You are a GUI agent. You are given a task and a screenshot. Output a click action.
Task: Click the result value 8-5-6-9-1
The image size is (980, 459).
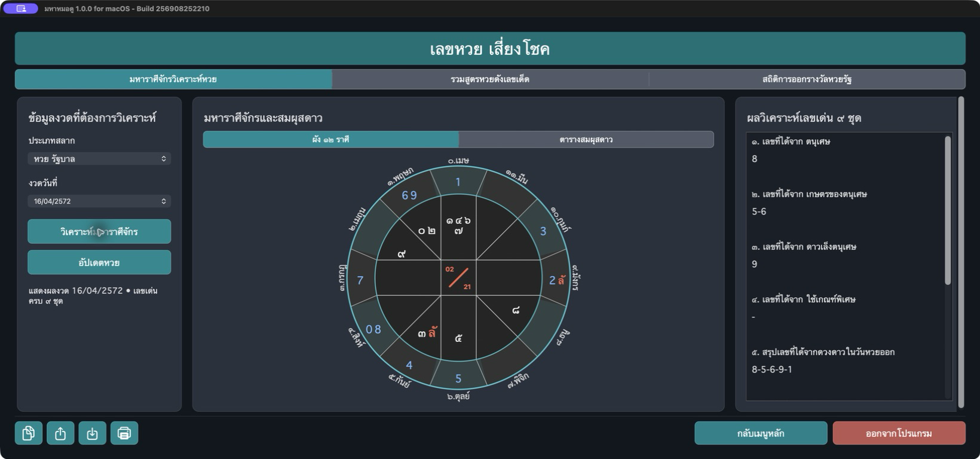[772, 369]
